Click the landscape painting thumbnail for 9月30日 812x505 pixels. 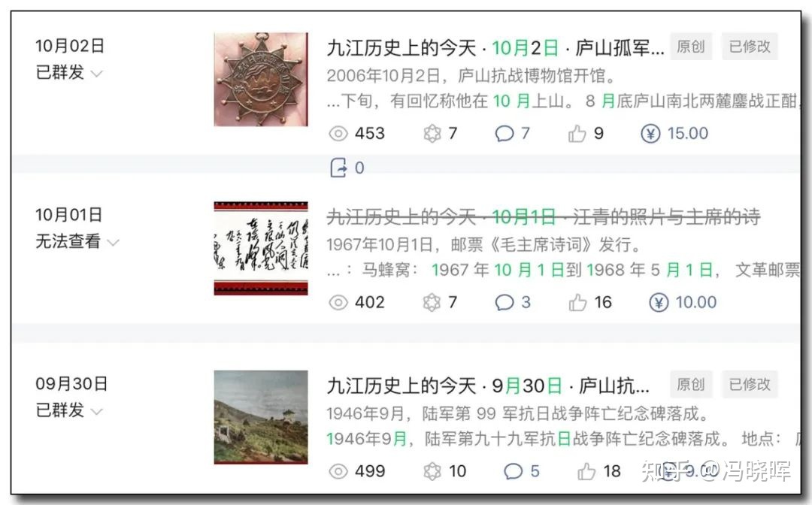point(261,417)
